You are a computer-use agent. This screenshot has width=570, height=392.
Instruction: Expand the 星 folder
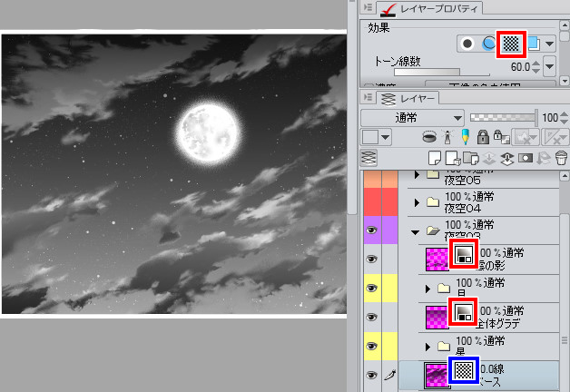pyautogui.click(x=427, y=347)
